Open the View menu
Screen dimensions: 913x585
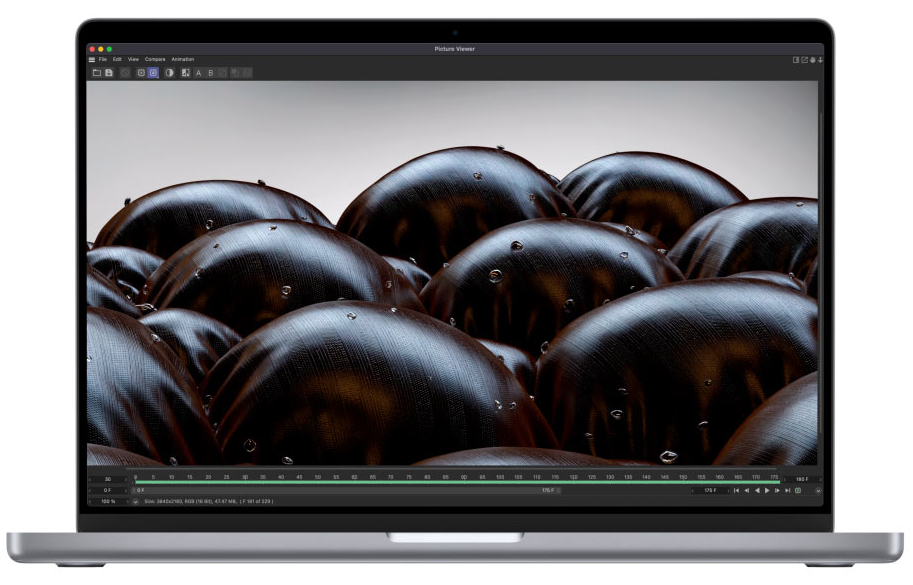point(133,59)
